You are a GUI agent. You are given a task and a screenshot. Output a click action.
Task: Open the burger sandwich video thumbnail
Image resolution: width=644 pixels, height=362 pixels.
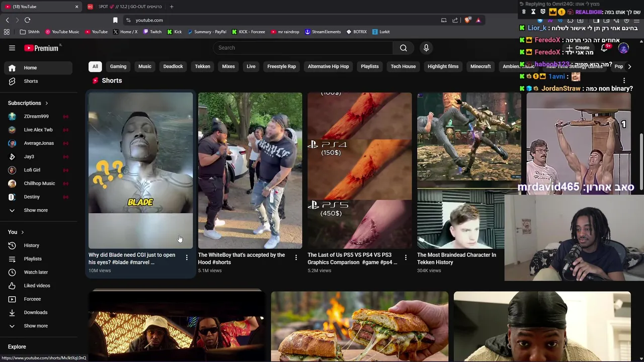click(x=360, y=326)
